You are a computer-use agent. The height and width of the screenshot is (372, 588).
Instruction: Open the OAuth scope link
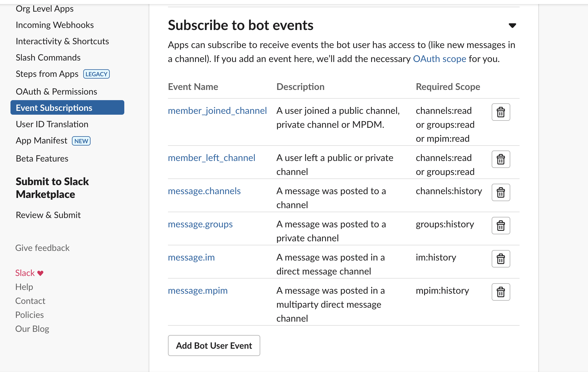tap(440, 59)
